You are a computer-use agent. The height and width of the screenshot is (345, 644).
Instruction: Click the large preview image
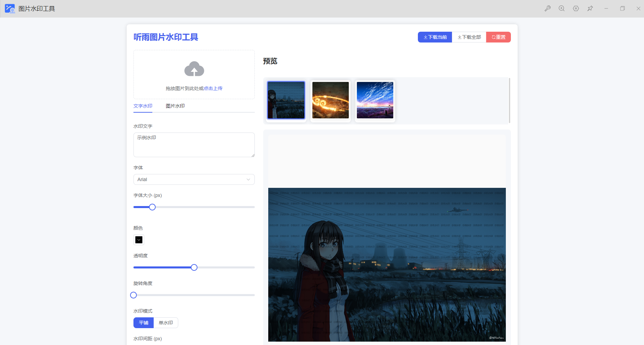tap(387, 265)
